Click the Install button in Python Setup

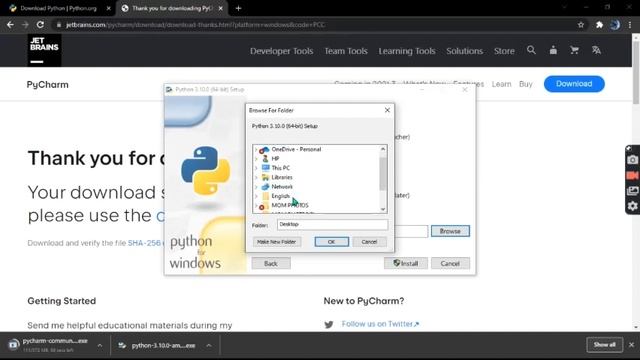point(406,263)
